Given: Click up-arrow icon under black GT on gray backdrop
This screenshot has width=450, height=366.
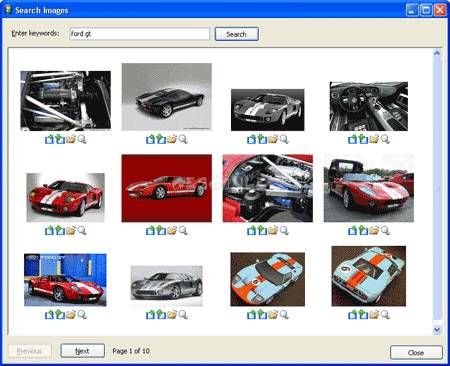Looking at the screenshot, I should 151,139.
